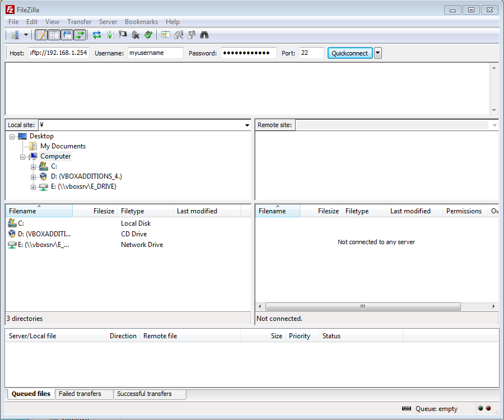Open the Edit menu

32,21
